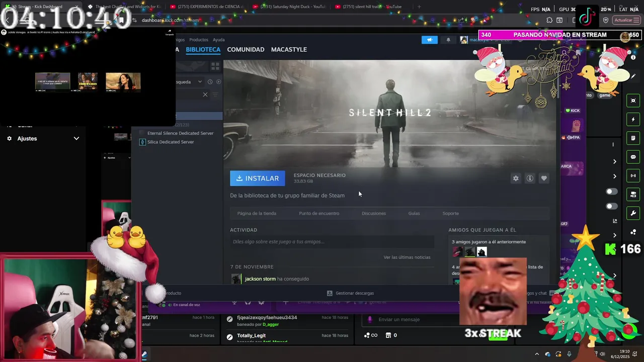Add Silent Hill 2 to favorites heart
644x362 pixels.
(x=544, y=178)
